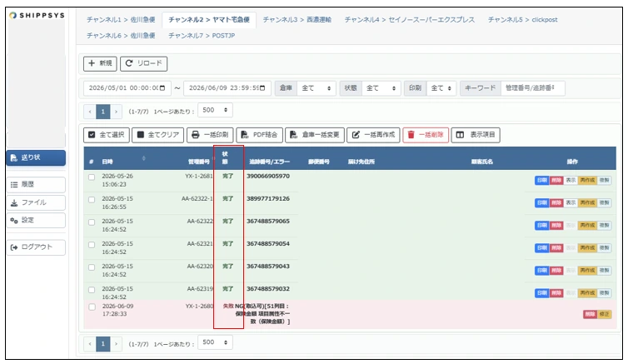628x364 pixels.
Task: Click the 倉庫一括変更 button
Action: 315,135
